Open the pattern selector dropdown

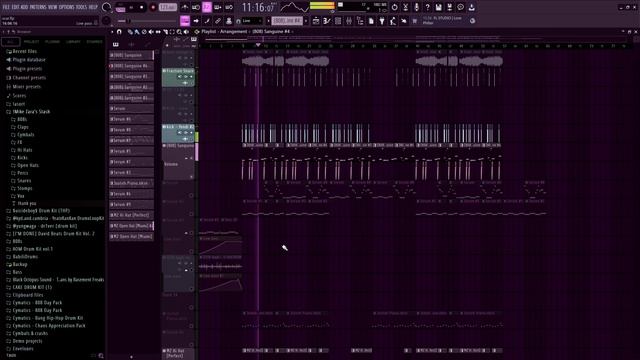click(x=287, y=21)
